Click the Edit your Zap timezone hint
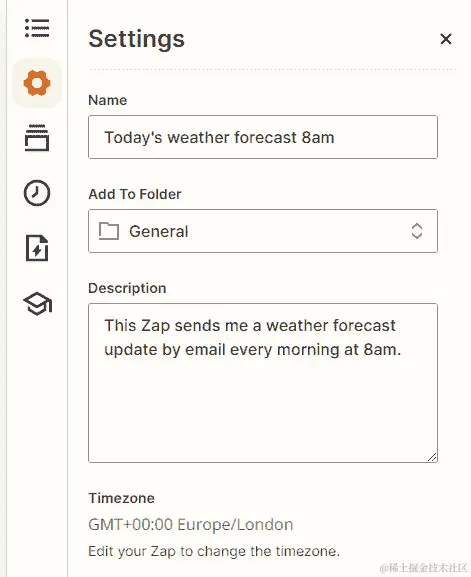This screenshot has width=471, height=577. pos(214,551)
